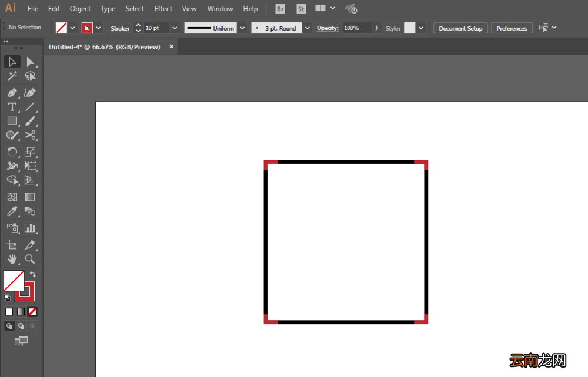Screen dimensions: 588x377
Task: Pick the Type tool
Action: tap(12, 107)
